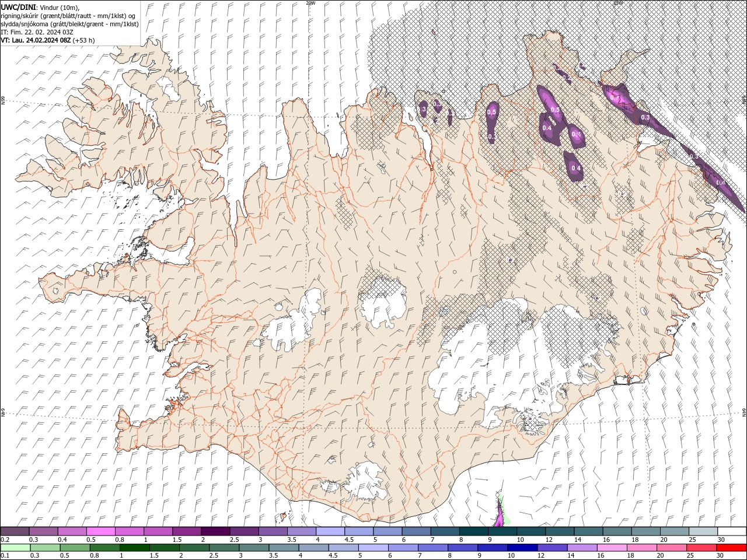
Task: Click the '0.2' precipitation value in the northeast
Action: [567, 77]
